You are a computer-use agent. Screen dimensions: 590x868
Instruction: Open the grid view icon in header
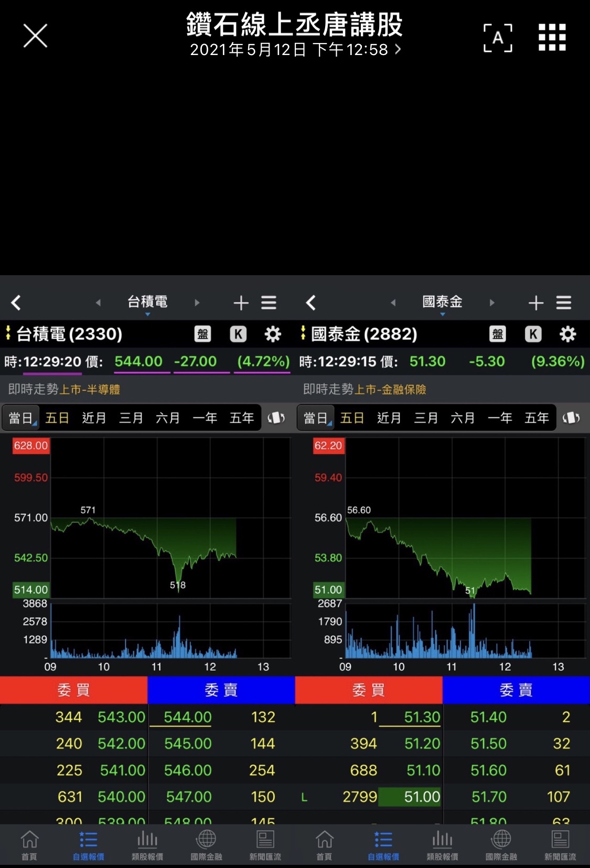[x=552, y=37]
